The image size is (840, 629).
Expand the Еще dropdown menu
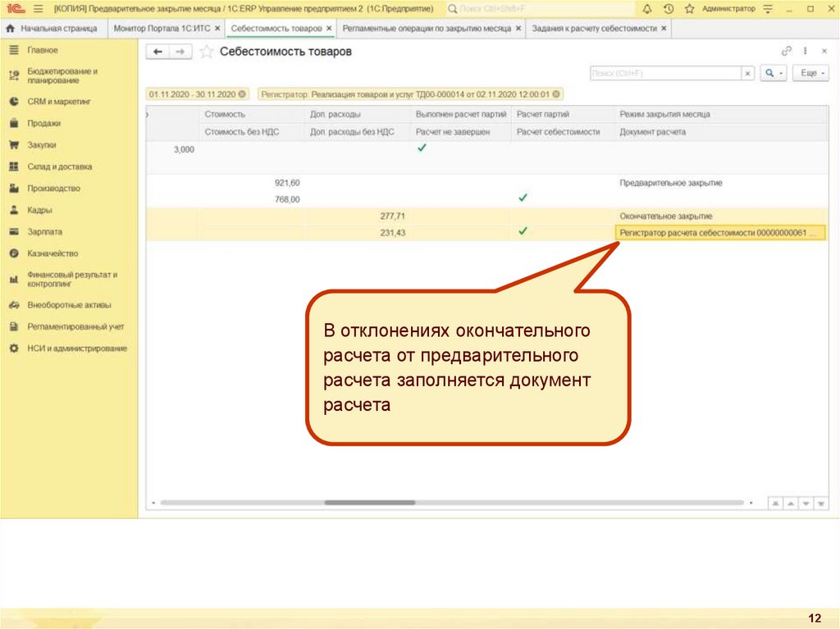[809, 73]
